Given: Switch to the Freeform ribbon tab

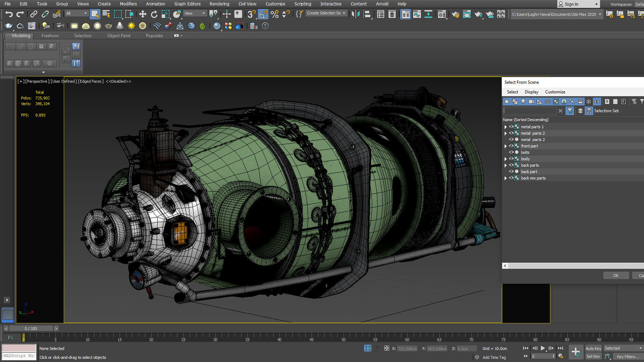Looking at the screenshot, I should (x=50, y=36).
